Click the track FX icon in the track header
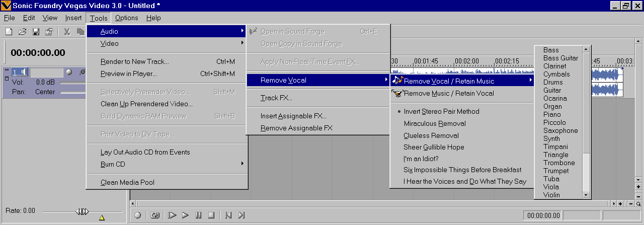The image size is (644, 225). click(x=82, y=72)
